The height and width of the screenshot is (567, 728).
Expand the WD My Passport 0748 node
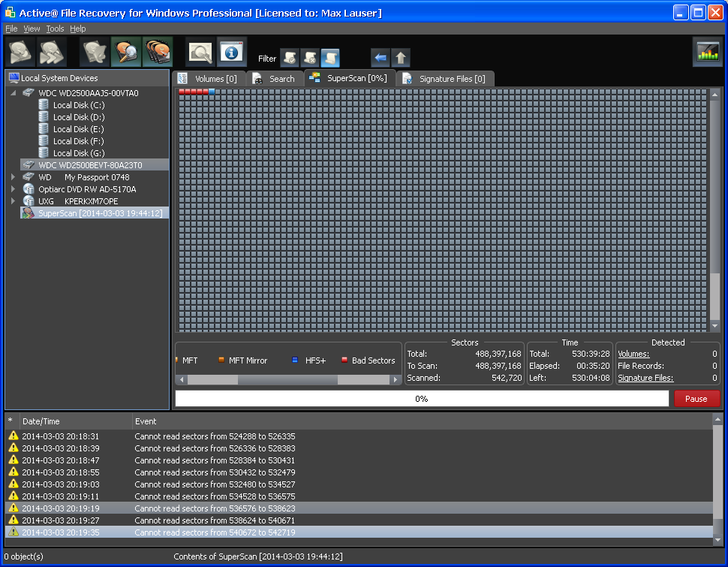(13, 177)
